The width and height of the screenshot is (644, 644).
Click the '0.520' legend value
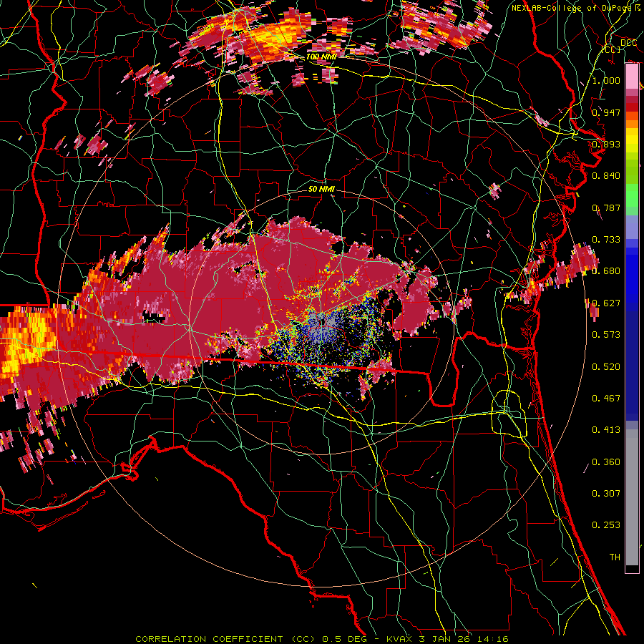point(606,367)
